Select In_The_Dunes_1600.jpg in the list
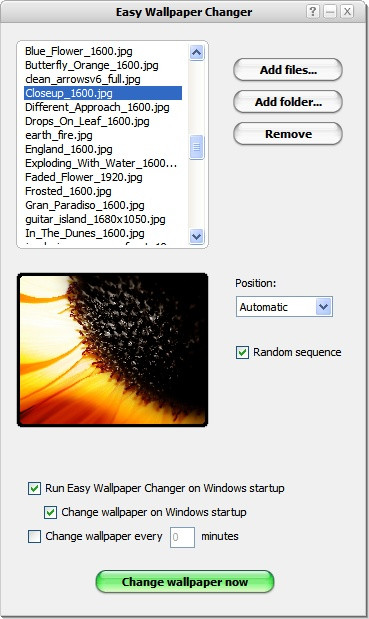The height and width of the screenshot is (619, 369). click(103, 233)
